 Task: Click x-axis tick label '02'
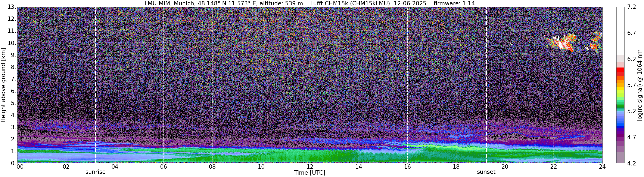pyautogui.click(x=66, y=167)
